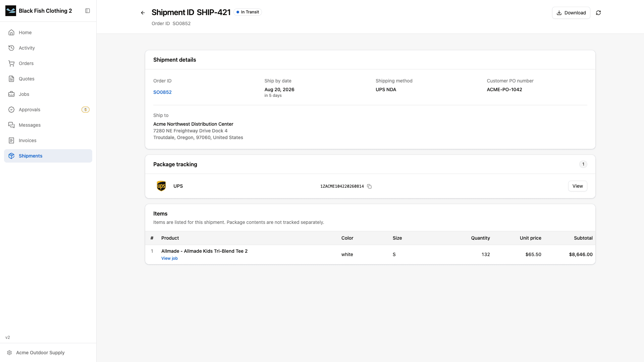Click the Color column header

pos(347,238)
